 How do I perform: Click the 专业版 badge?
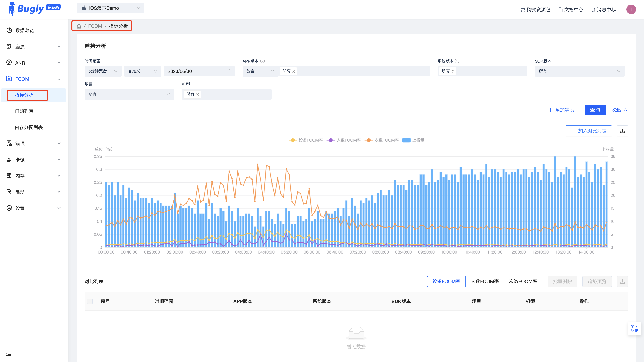(x=53, y=7)
